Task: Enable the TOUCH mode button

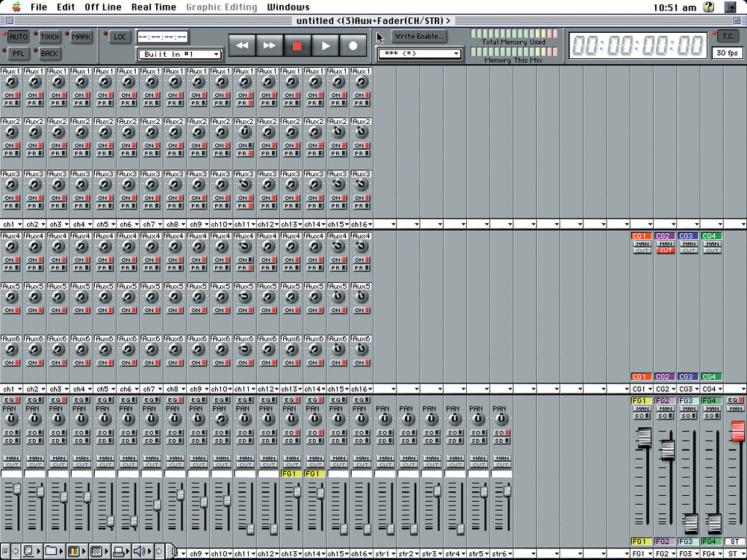Action: (49, 37)
